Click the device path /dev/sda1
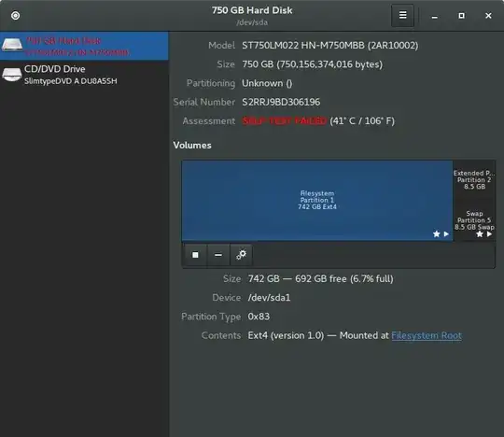The height and width of the screenshot is (437, 504). pyautogui.click(x=269, y=298)
